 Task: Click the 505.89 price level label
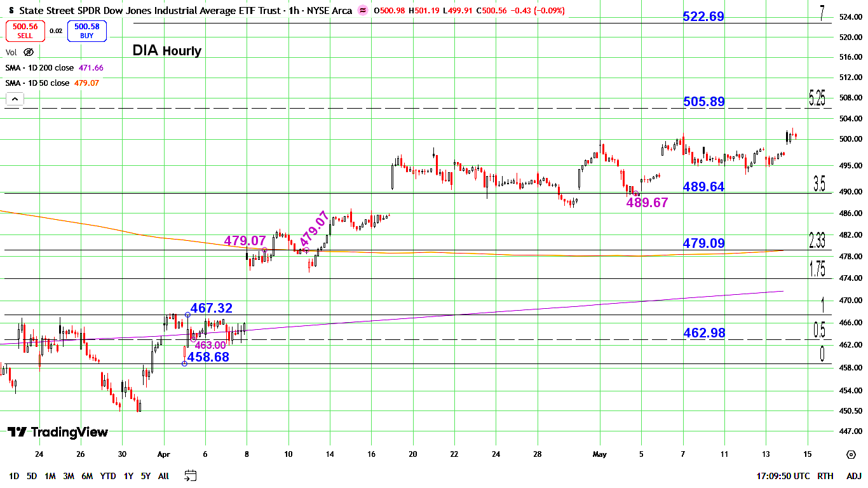(703, 102)
